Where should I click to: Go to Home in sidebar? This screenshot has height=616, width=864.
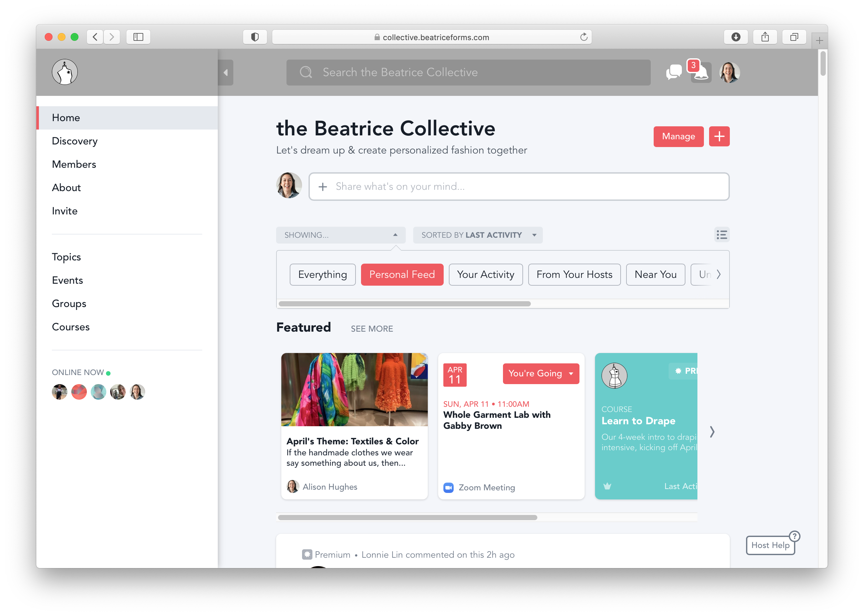[x=127, y=118]
